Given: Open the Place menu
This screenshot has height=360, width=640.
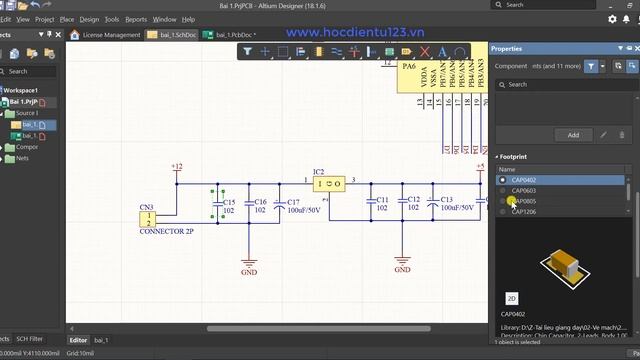Looking at the screenshot, I should (x=67, y=20).
